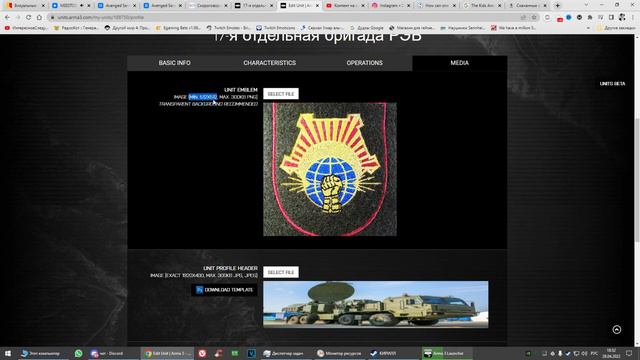Click Select File for unit profile header
640x360 pixels.
281,272
